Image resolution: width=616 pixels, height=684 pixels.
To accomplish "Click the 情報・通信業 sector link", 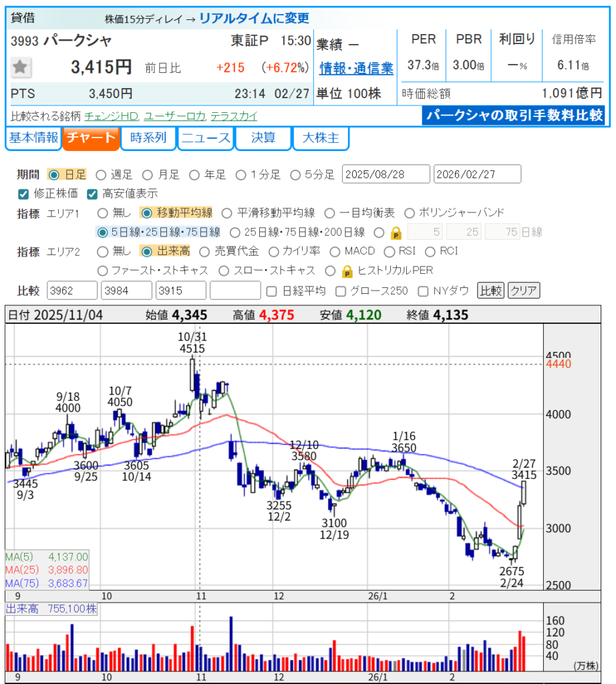I will pyautogui.click(x=356, y=68).
